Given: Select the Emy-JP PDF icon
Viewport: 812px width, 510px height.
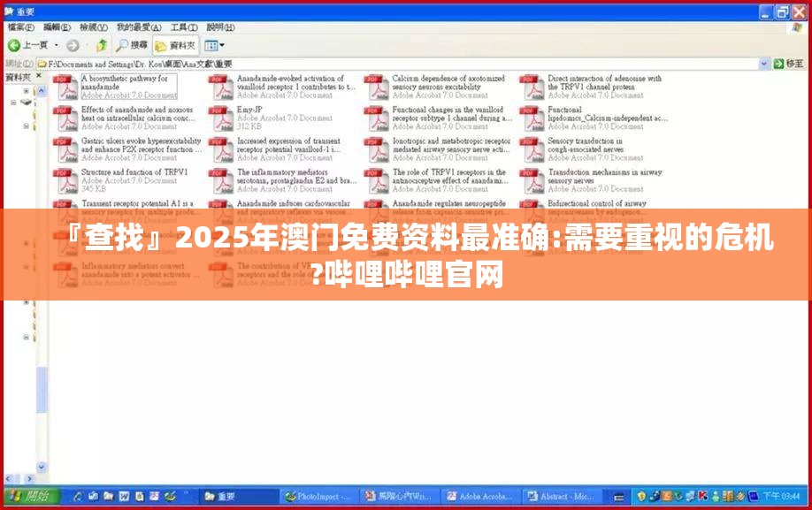Looking at the screenshot, I should pyautogui.click(x=221, y=118).
